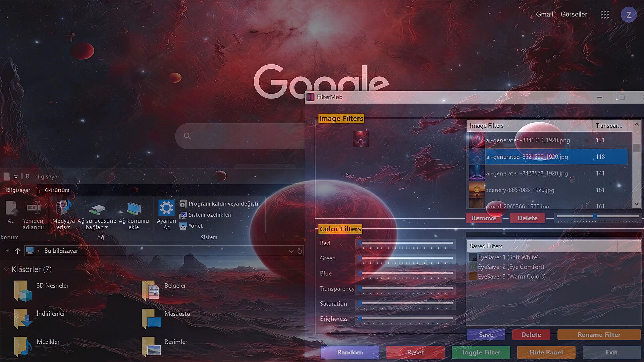
Task: Expand Medyaya eriş dropdown
Action: [68, 228]
